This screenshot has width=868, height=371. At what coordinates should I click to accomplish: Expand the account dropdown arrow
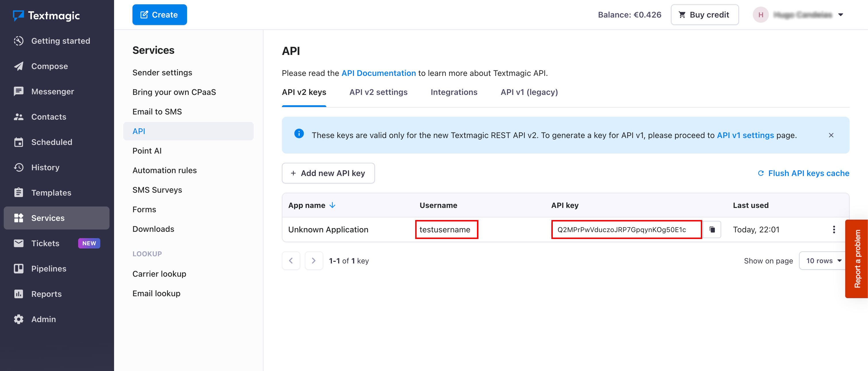(840, 15)
